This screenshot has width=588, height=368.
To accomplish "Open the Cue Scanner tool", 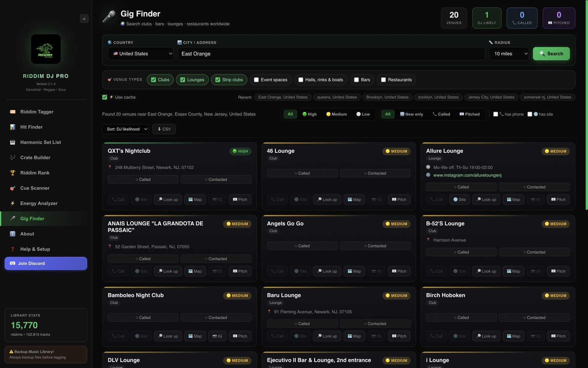I will (x=46, y=188).
